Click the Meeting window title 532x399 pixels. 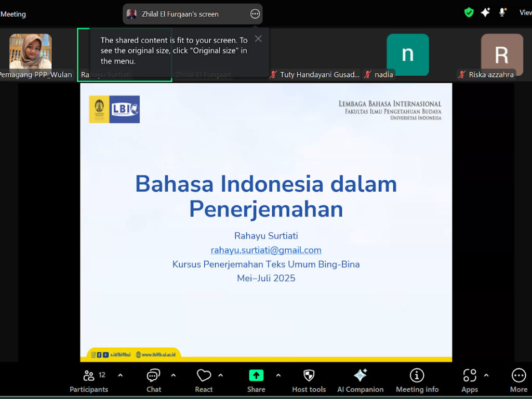[13, 14]
